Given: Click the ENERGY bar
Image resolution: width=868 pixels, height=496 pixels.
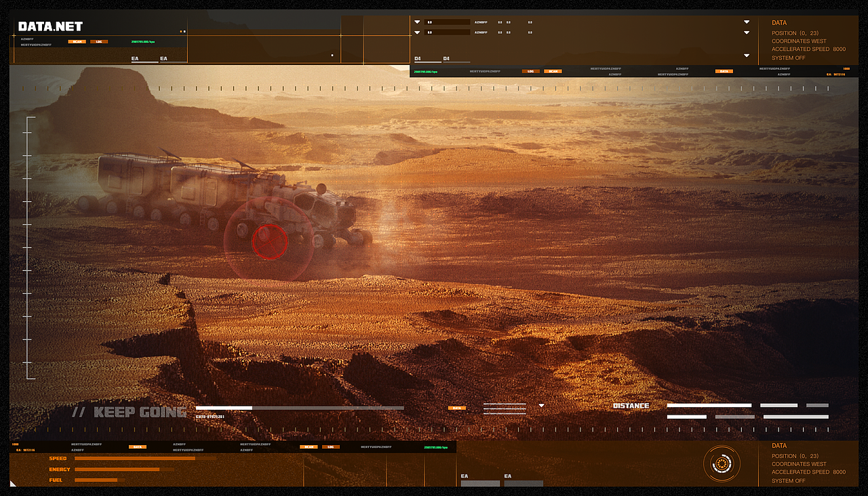Looking at the screenshot, I should coord(124,470).
